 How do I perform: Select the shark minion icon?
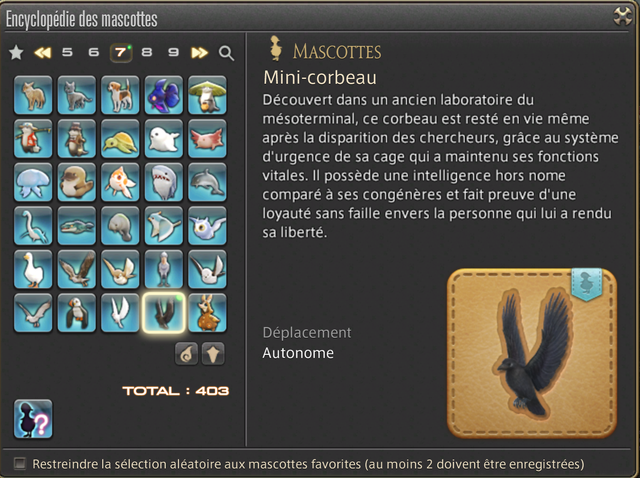click(164, 182)
